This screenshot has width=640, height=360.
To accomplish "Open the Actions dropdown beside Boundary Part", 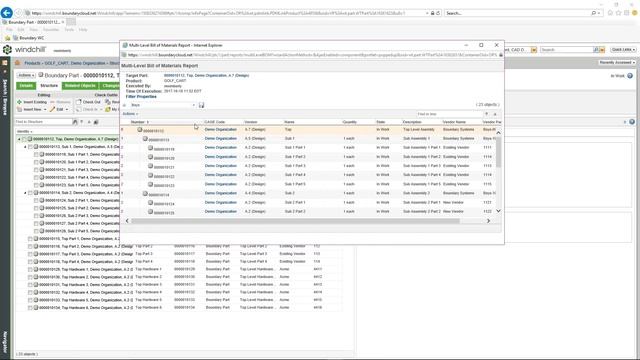I will click(x=26, y=76).
